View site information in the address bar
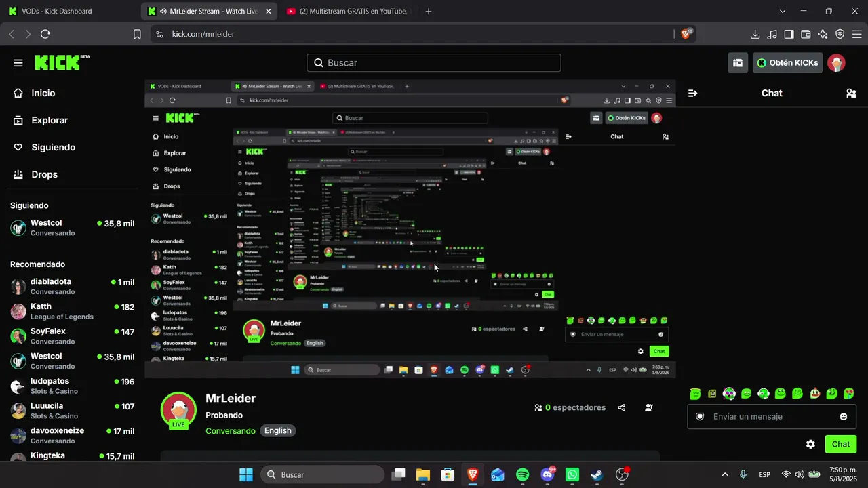Image resolution: width=868 pixels, height=488 pixels. pyautogui.click(x=159, y=34)
